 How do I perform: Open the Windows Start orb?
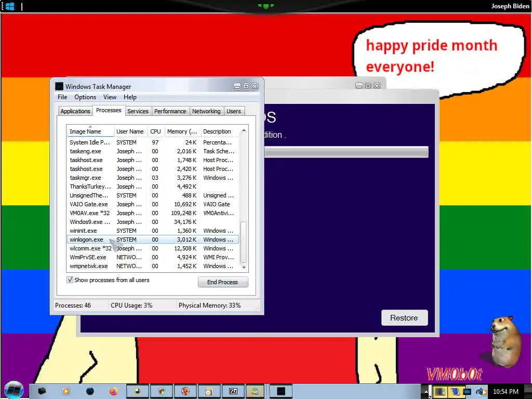[14, 390]
